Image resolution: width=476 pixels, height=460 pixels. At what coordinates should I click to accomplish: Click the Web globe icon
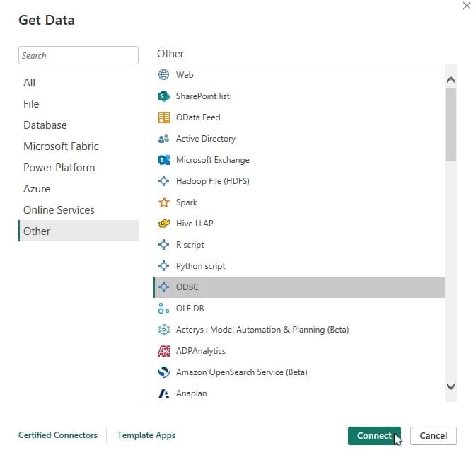pyautogui.click(x=163, y=75)
